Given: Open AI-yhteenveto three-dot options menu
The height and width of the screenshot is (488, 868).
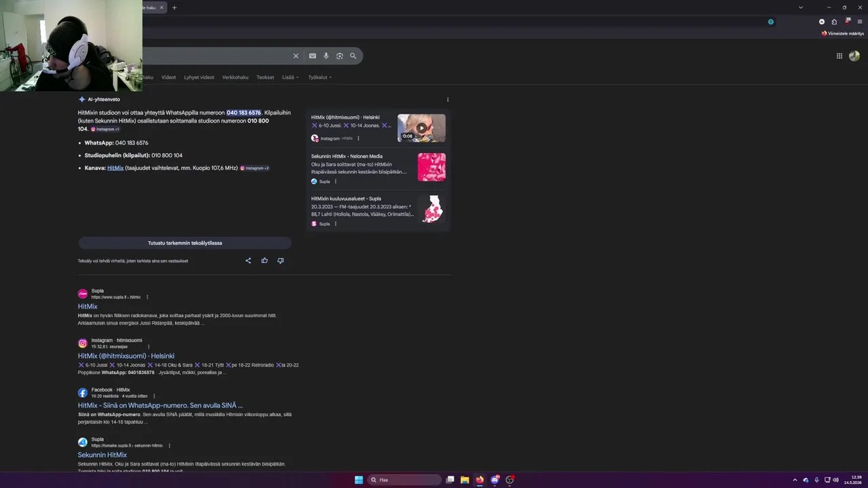Looking at the screenshot, I should click(x=448, y=100).
